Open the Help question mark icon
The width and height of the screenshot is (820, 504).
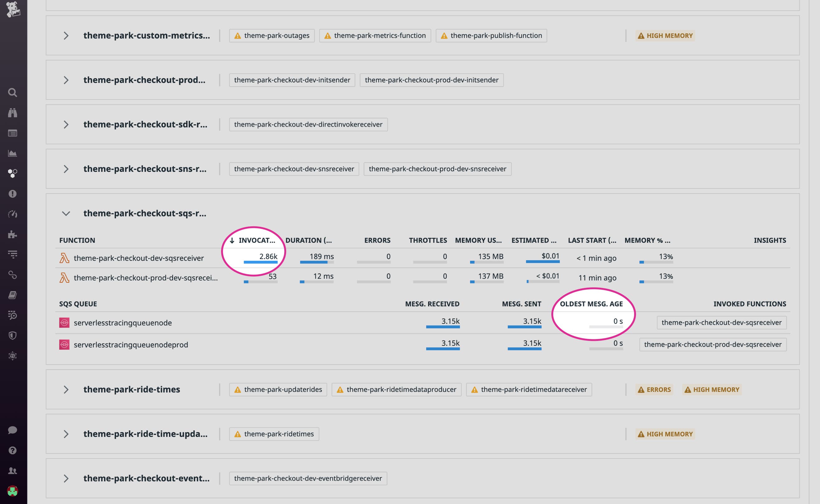pos(13,450)
